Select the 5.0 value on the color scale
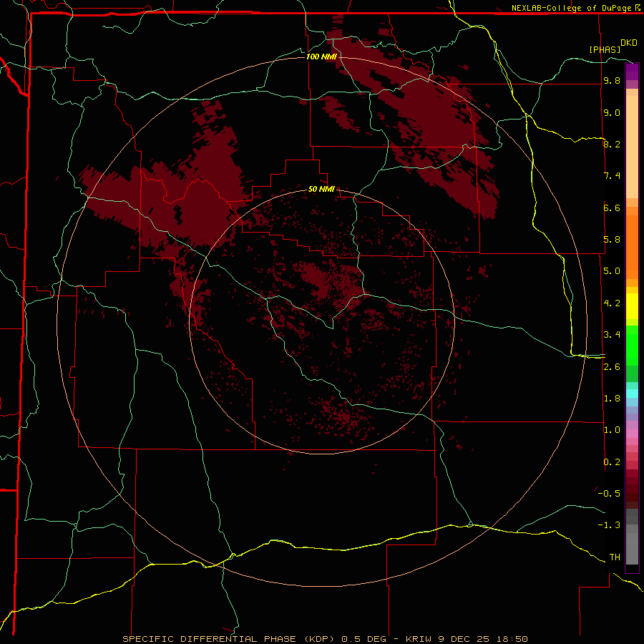Viewport: 644px width, 644px height. pos(612,271)
